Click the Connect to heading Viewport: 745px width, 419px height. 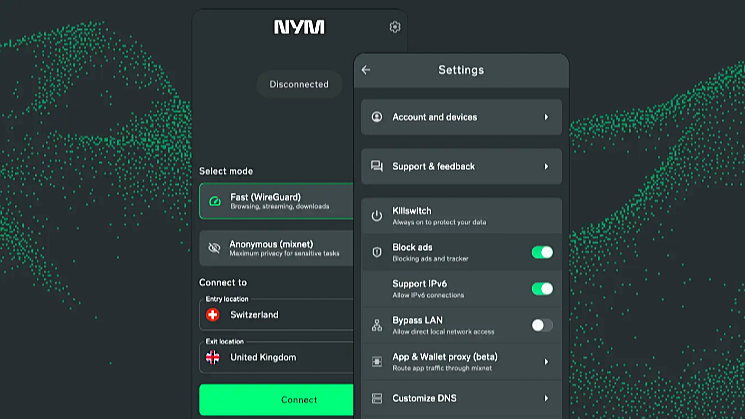[x=223, y=282]
